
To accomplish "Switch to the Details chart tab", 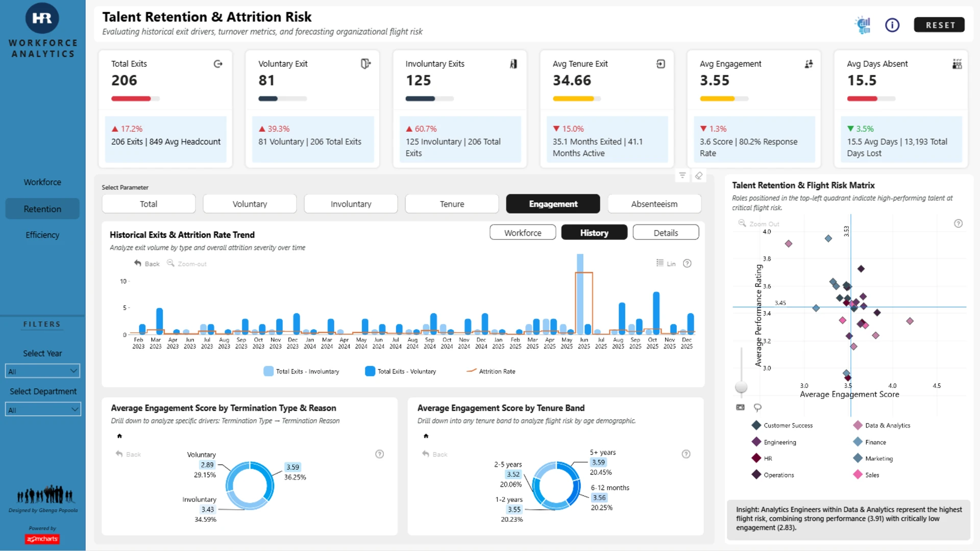I will [x=666, y=233].
